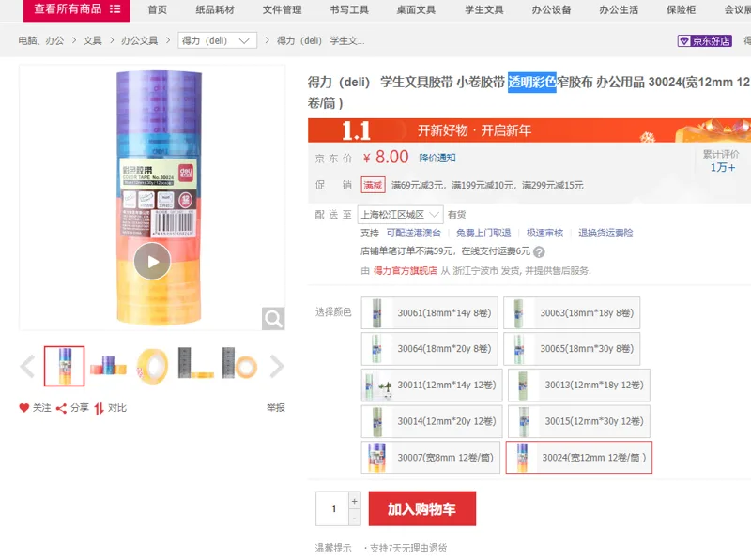Select option 30014(12mm*20y 12卷)

click(432, 422)
